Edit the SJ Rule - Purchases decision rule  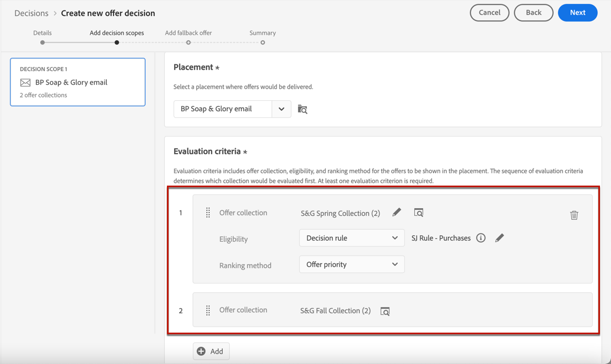[x=499, y=238]
